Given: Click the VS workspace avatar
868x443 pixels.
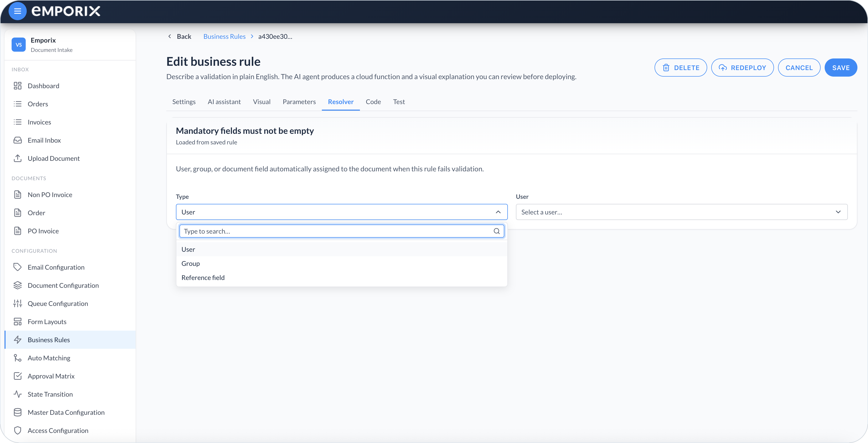Looking at the screenshot, I should 19,44.
